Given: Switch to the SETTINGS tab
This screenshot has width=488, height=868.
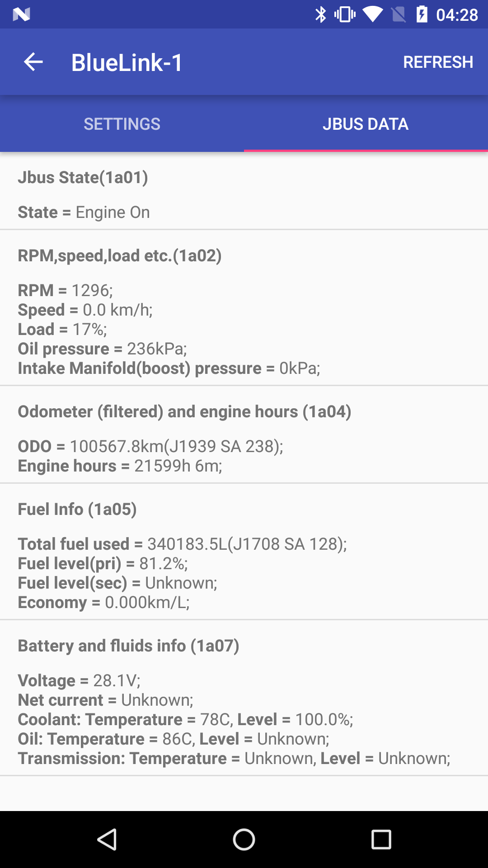Looking at the screenshot, I should [122, 124].
